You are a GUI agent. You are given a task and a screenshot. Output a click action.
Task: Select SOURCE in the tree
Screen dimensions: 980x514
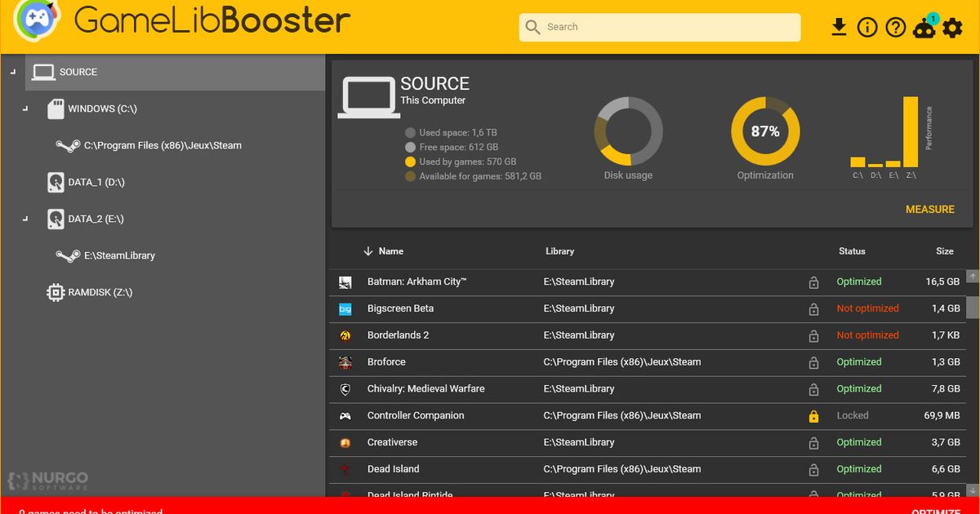[175, 72]
